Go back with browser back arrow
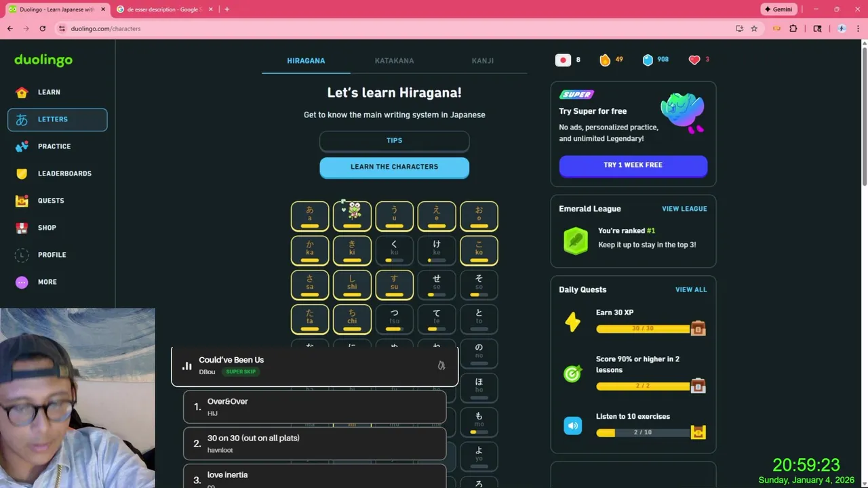Screen dimensions: 868x488 click(x=10, y=28)
